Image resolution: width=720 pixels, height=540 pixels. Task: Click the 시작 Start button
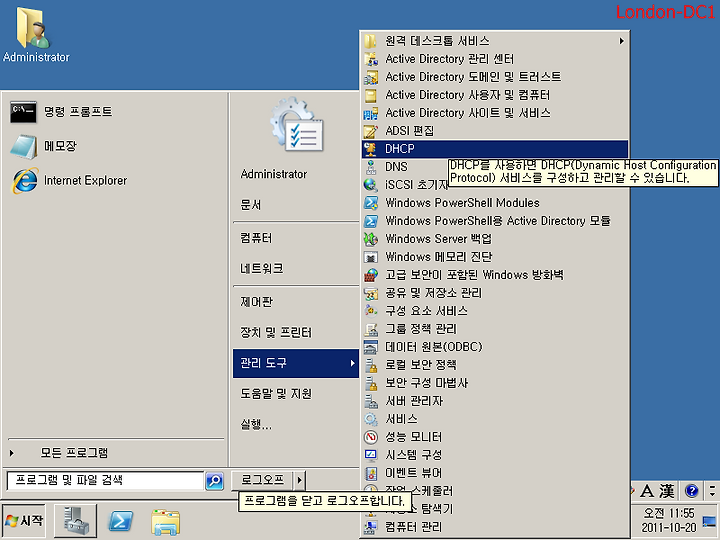[24, 521]
